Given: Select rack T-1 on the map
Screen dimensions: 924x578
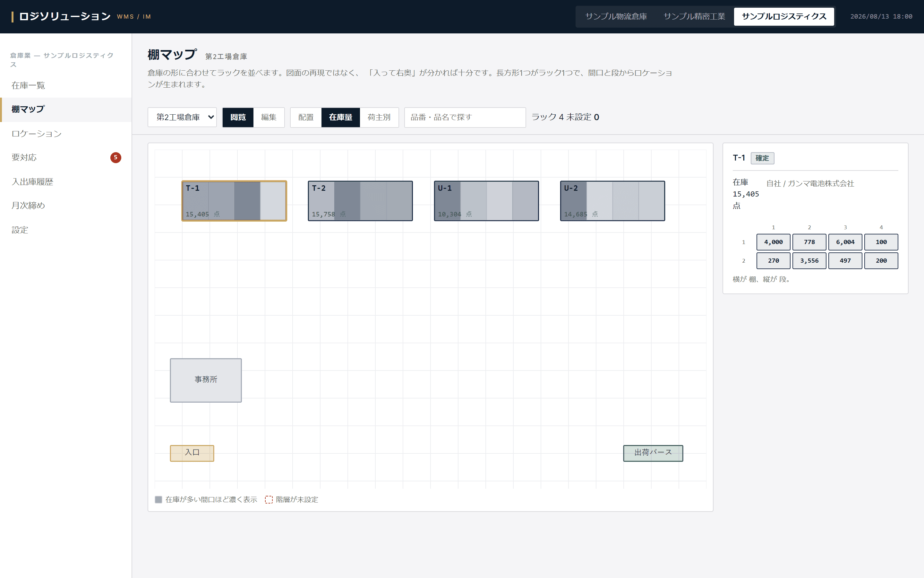Looking at the screenshot, I should tap(234, 201).
